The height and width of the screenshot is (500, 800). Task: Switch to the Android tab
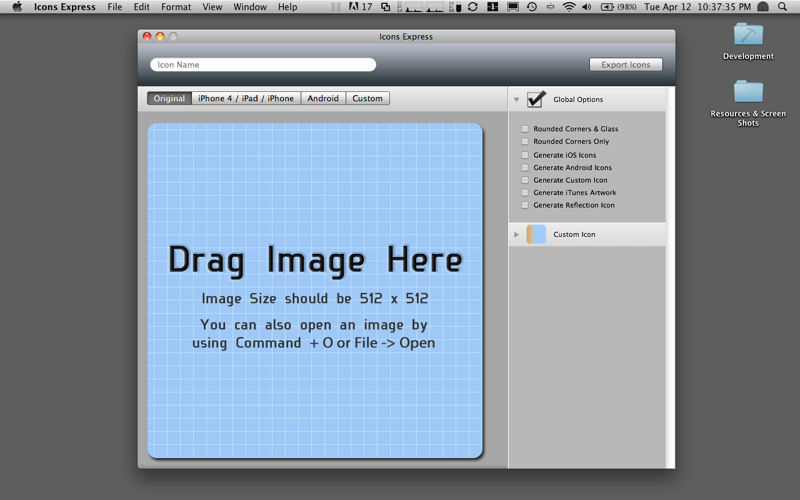(x=323, y=98)
